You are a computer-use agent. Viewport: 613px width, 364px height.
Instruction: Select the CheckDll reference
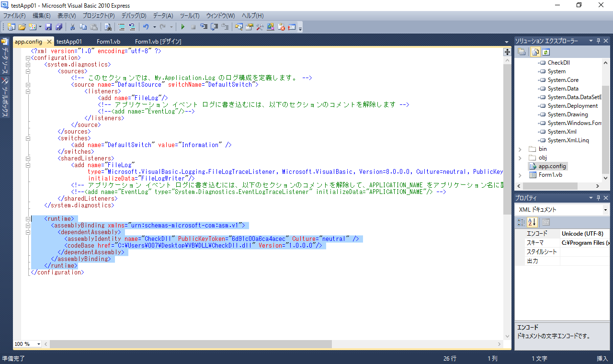(x=558, y=63)
